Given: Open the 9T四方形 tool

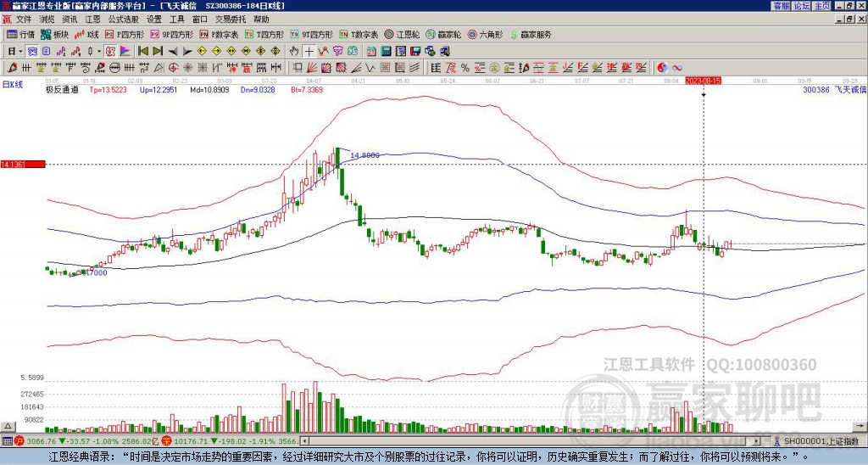Looking at the screenshot, I should (312, 34).
